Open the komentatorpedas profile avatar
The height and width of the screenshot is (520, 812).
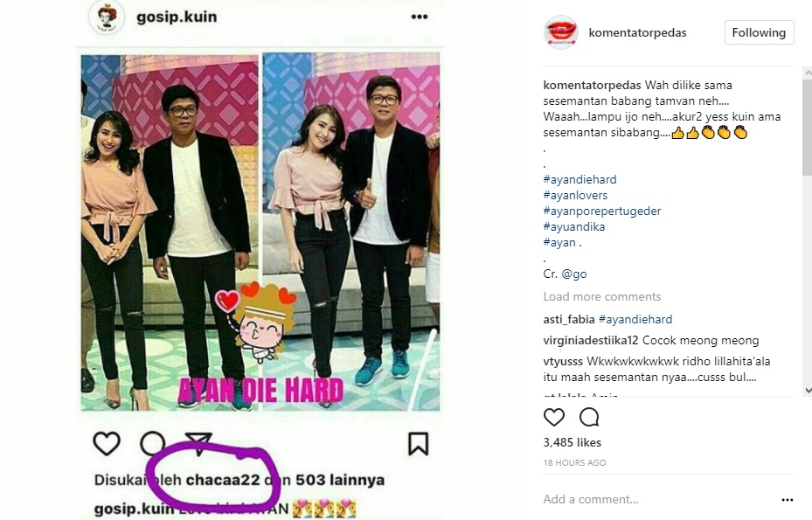point(560,32)
